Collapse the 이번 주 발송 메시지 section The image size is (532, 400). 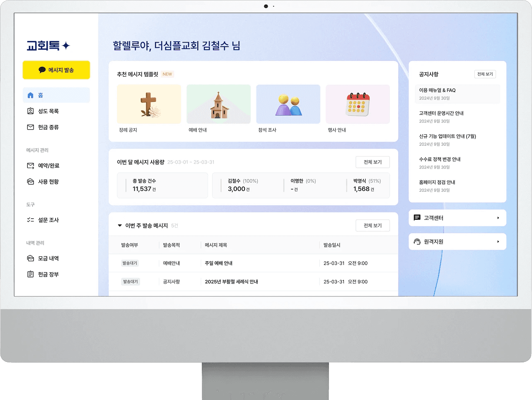coord(119,225)
